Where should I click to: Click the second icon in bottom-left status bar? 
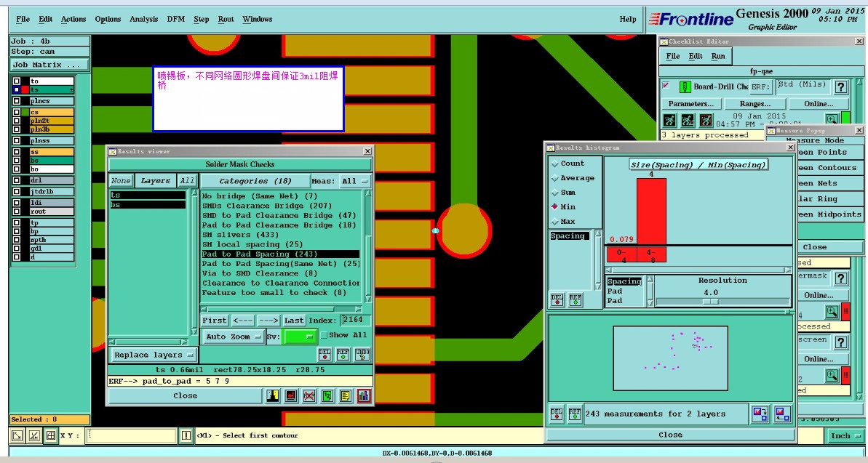[33, 436]
